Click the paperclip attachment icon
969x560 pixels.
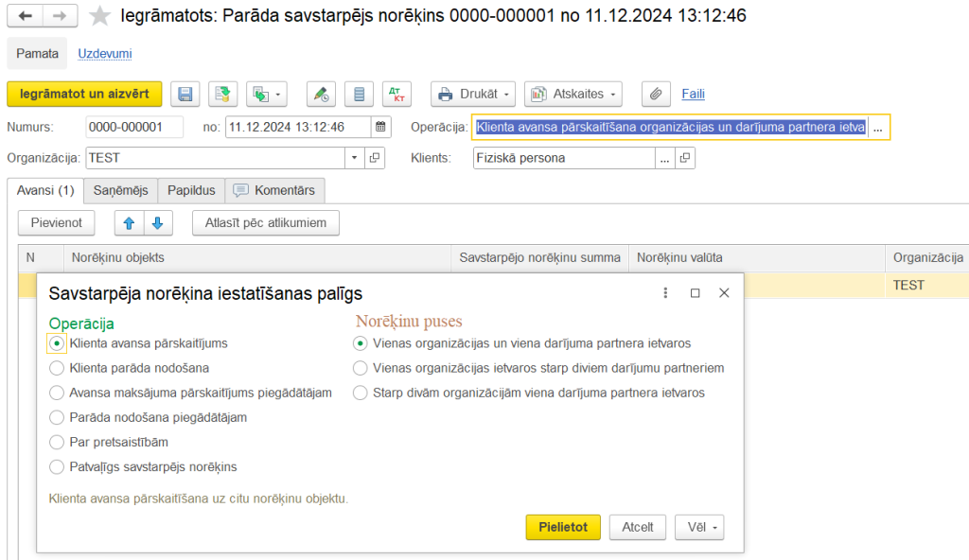click(656, 94)
